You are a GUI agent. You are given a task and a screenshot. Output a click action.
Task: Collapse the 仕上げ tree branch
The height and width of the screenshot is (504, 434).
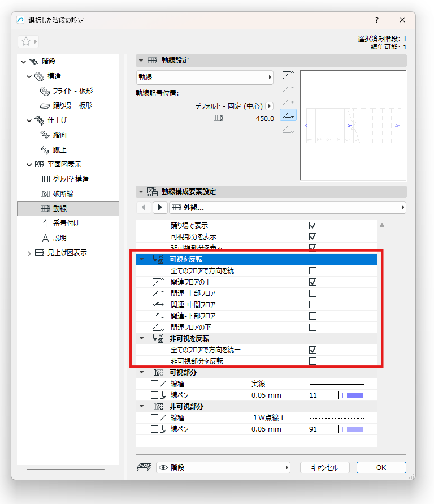(29, 120)
